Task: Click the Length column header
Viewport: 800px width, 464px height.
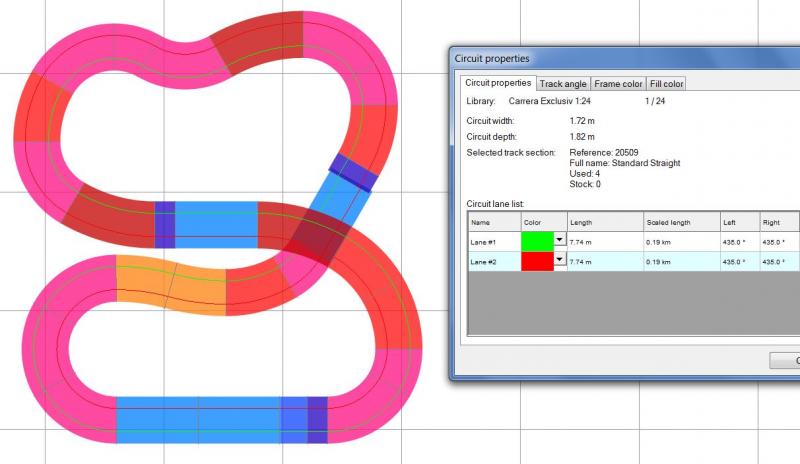Action: click(604, 222)
